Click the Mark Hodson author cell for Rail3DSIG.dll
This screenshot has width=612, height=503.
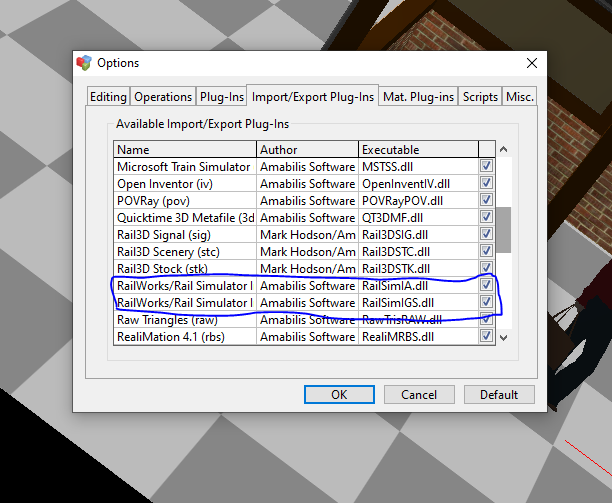click(307, 235)
